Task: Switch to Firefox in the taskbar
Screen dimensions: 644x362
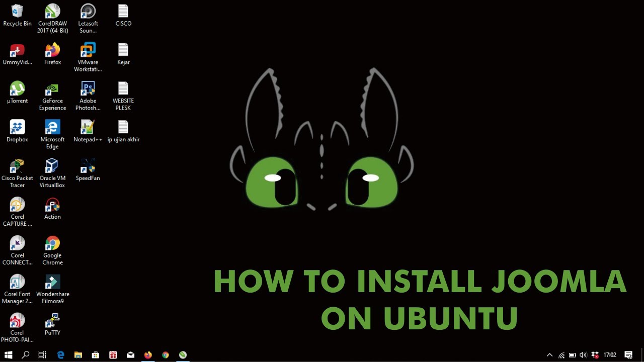Action: click(148, 355)
